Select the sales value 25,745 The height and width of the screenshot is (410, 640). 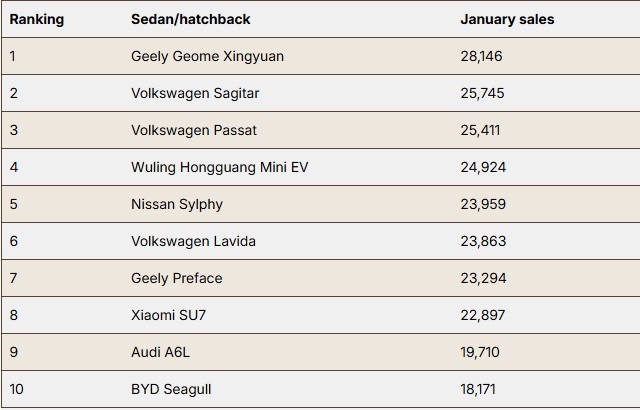[483, 93]
